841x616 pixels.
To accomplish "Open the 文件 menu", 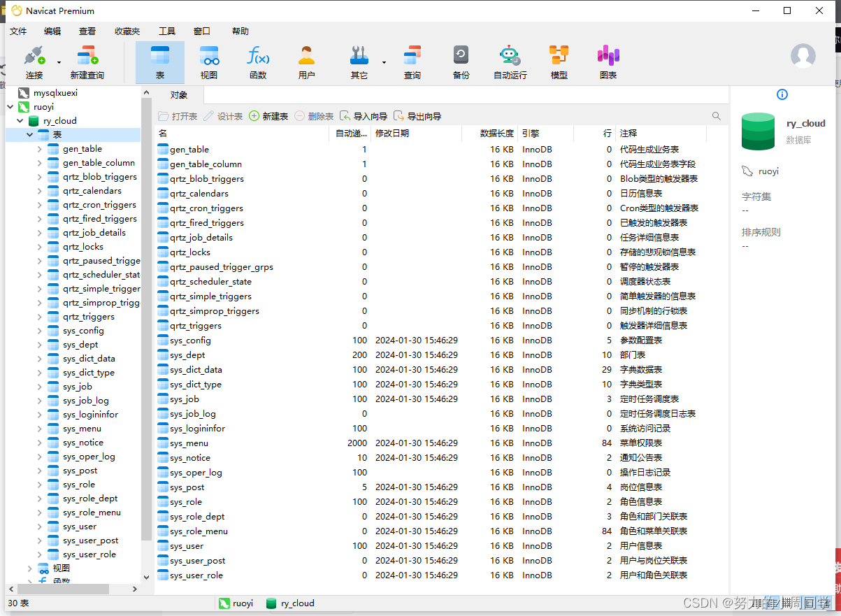I will pyautogui.click(x=18, y=31).
